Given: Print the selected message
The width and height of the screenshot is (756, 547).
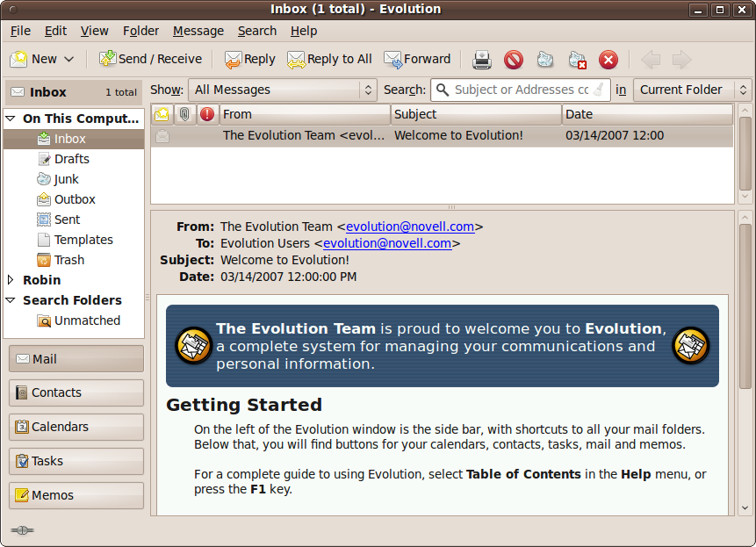Looking at the screenshot, I should pyautogui.click(x=481, y=60).
